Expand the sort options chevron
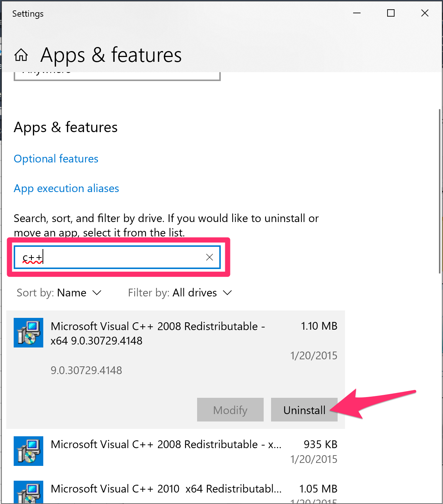 (x=97, y=293)
